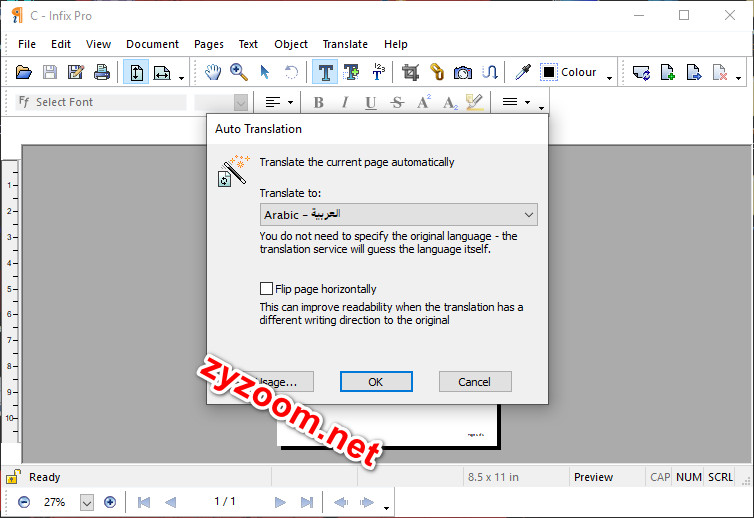
Task: Open the Edit menu
Action: coord(61,44)
